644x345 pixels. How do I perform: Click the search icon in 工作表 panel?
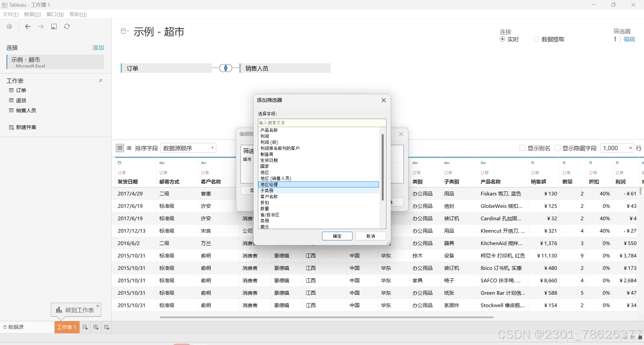click(101, 80)
